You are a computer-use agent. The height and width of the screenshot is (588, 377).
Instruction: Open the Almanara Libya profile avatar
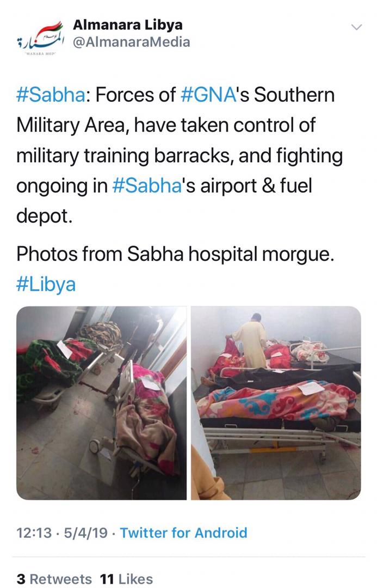tap(40, 38)
